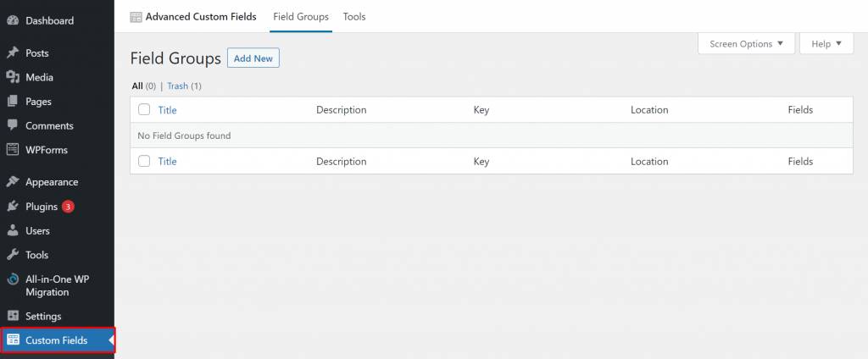Open the Appearance paintbrush icon
The image size is (868, 359).
(13, 182)
